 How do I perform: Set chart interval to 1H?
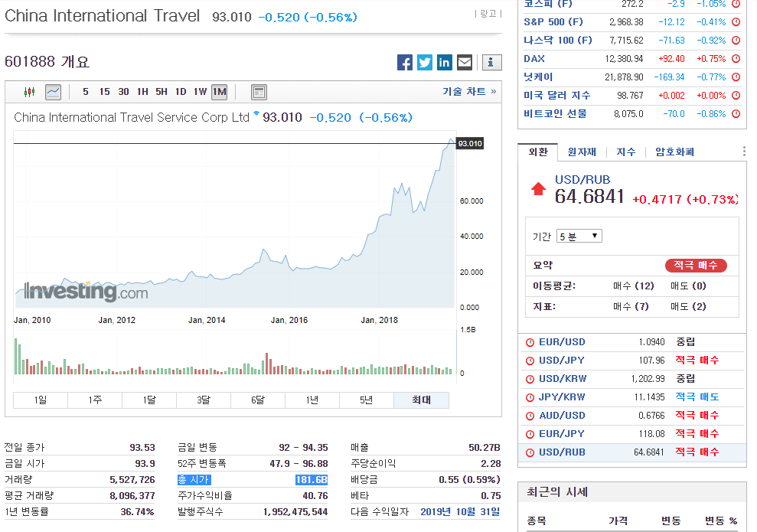pyautogui.click(x=142, y=92)
